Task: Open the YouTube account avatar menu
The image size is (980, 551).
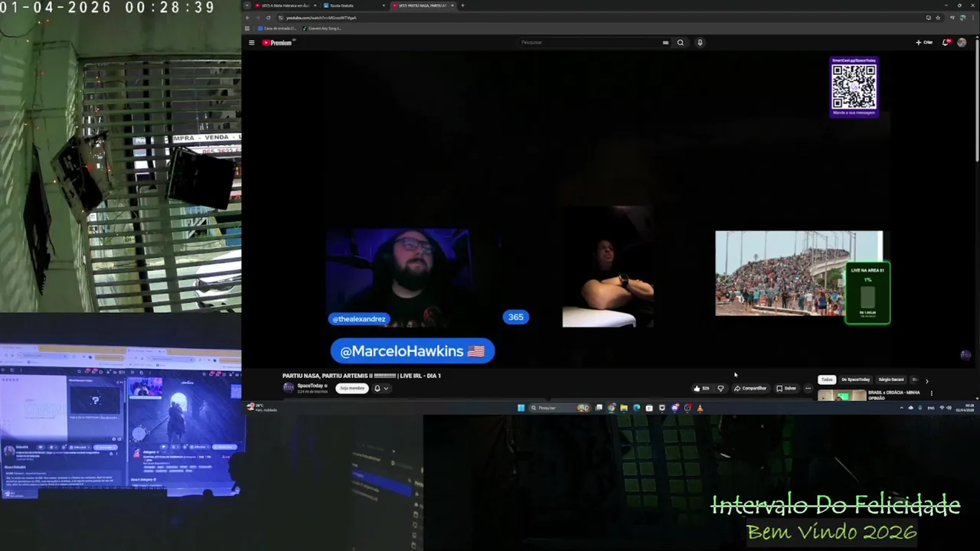Action: [x=962, y=43]
